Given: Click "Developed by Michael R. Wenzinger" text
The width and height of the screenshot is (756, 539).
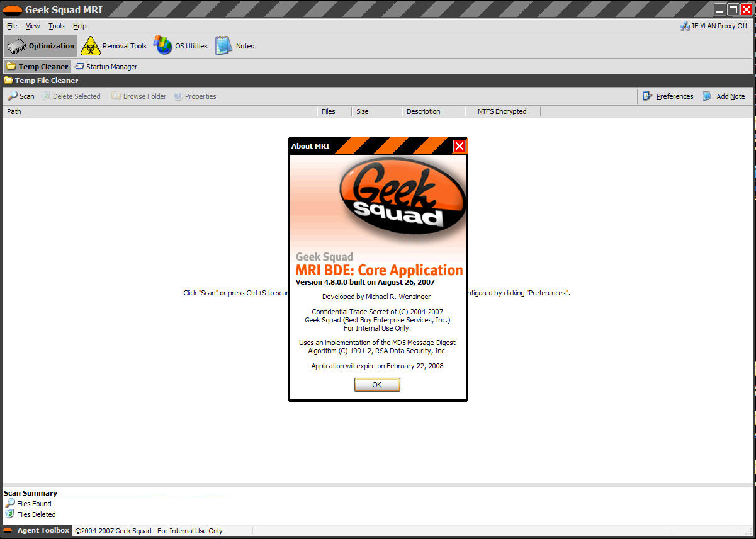Looking at the screenshot, I should click(376, 297).
